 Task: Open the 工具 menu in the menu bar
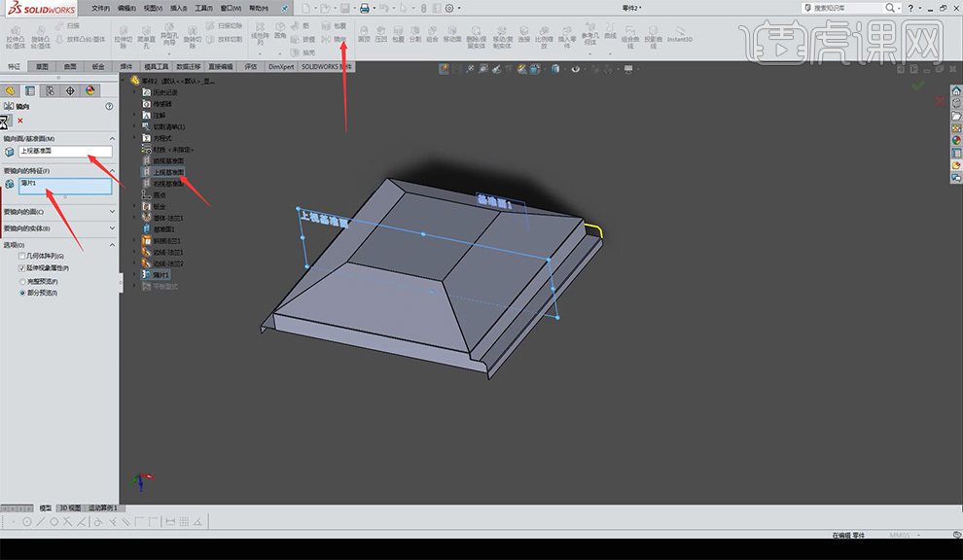202,8
